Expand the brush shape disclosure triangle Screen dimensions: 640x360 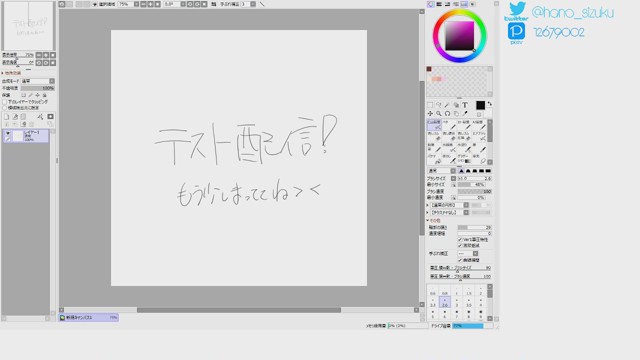428,205
